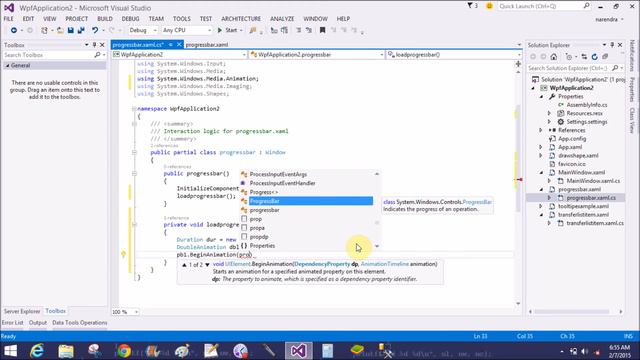Open Internet Explorer from the taskbar
640x360 pixels.
pos(37,351)
